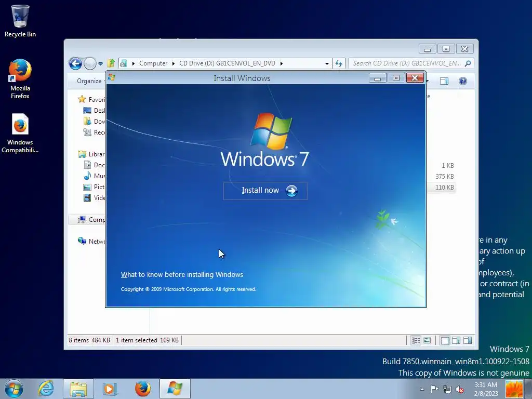Viewport: 532px width, 399px height.
Task: Click Install now button
Action: tap(265, 191)
